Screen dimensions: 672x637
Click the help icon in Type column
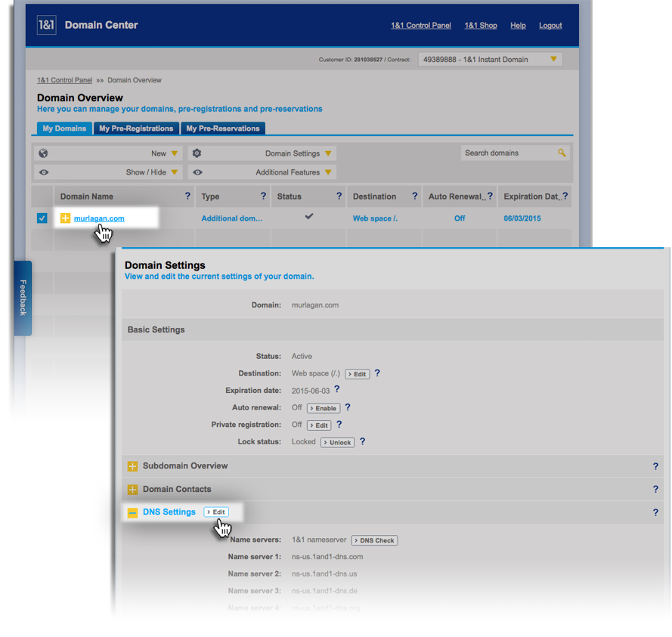[x=263, y=196]
